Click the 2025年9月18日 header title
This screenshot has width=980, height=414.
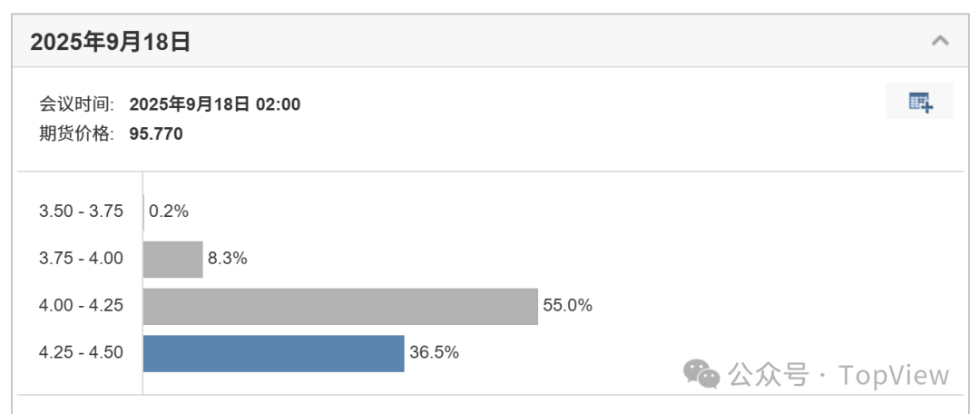click(x=110, y=42)
